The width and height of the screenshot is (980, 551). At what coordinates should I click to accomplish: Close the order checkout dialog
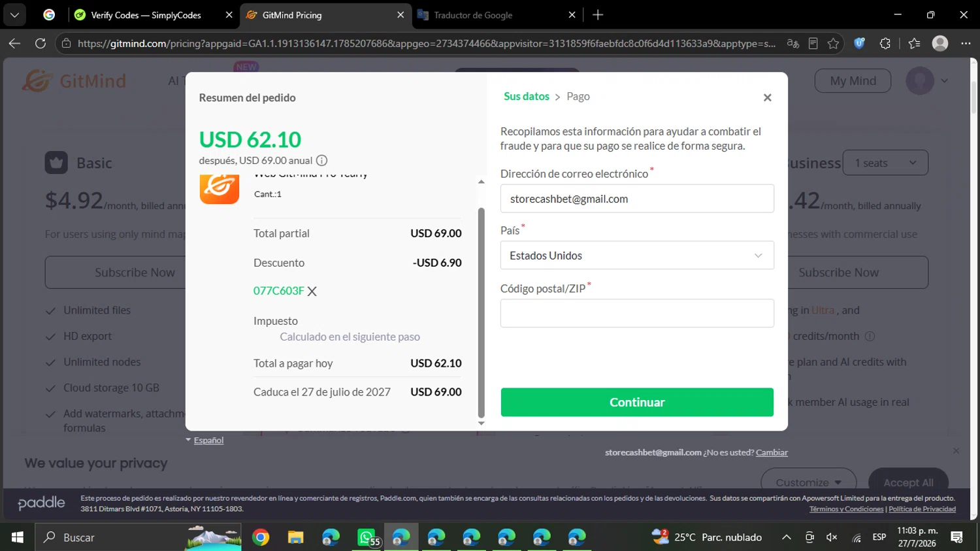click(x=768, y=97)
